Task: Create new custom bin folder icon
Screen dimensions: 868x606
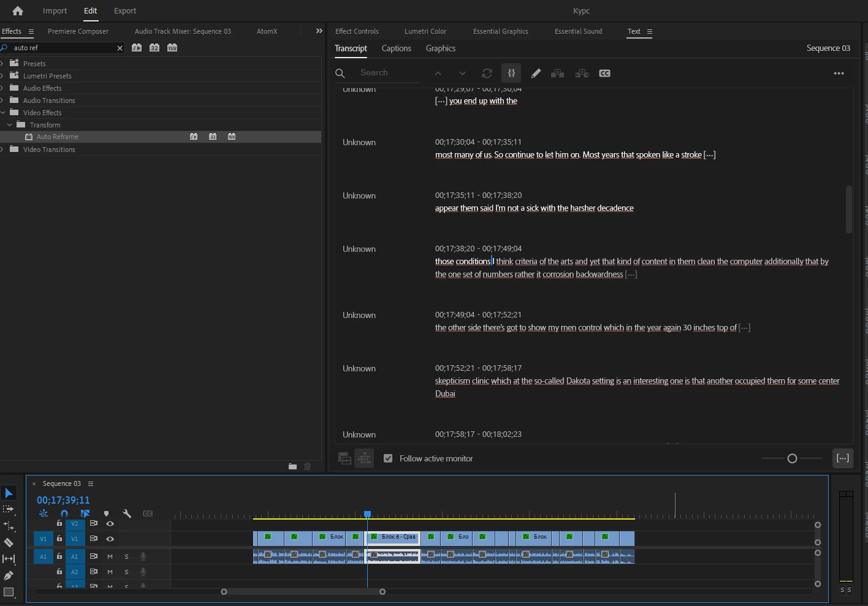Action: [292, 466]
